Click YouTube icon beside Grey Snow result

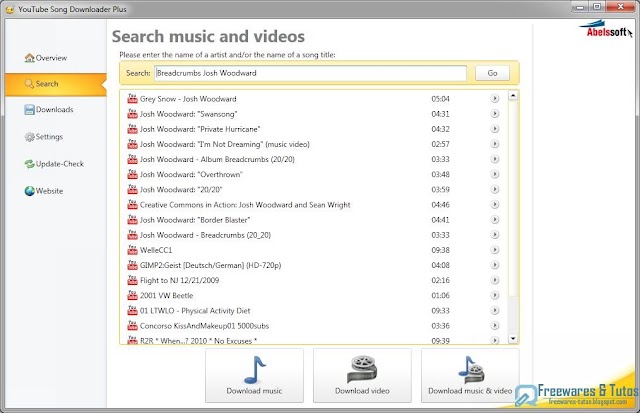coord(132,98)
